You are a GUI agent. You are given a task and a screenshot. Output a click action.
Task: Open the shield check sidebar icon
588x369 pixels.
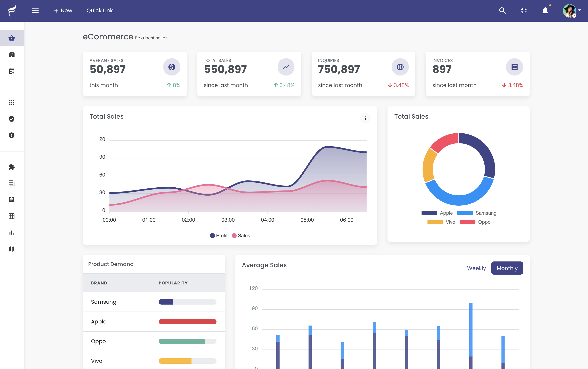click(x=11, y=119)
